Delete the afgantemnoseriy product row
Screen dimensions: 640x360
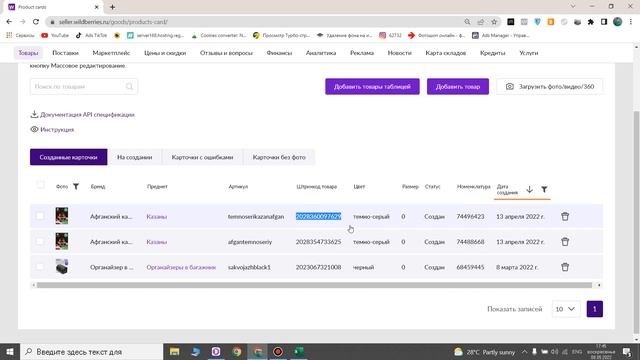pos(565,242)
